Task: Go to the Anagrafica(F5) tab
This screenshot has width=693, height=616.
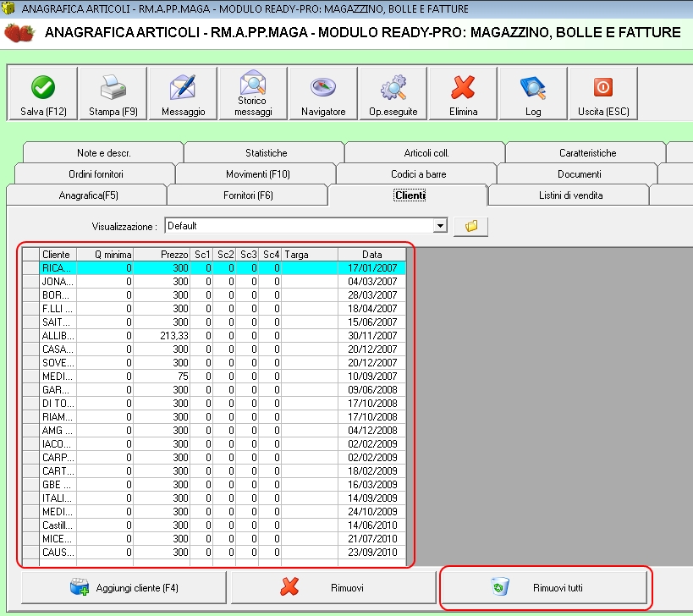Action: click(x=88, y=195)
